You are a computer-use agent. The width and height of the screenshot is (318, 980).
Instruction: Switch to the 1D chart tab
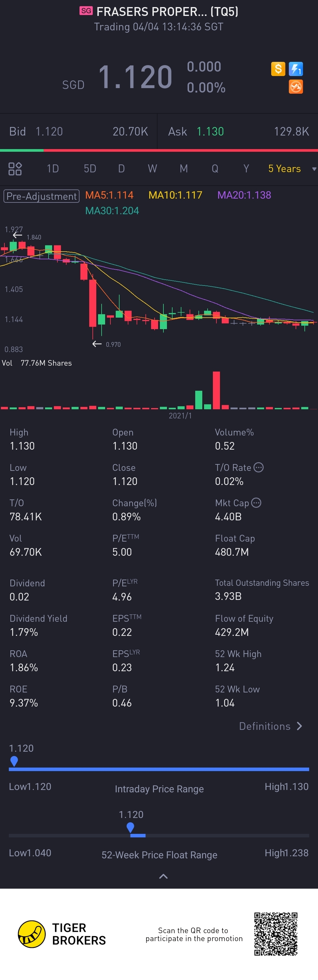[x=52, y=169]
